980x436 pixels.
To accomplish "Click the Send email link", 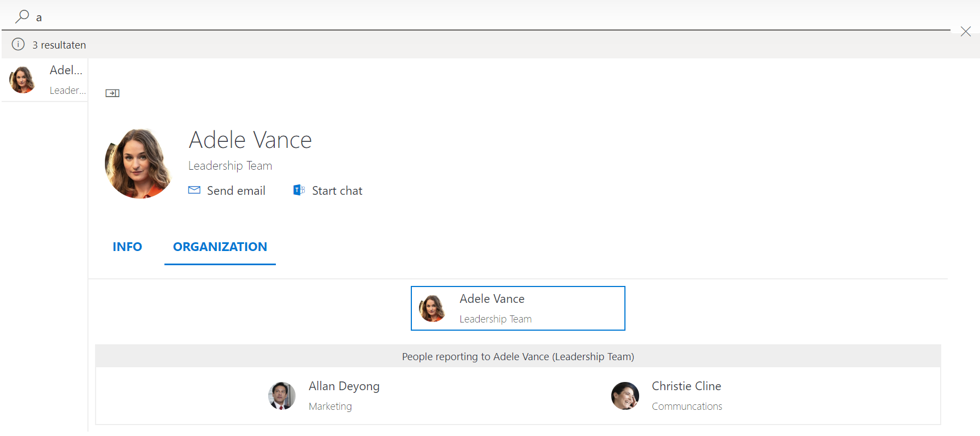I will [236, 190].
